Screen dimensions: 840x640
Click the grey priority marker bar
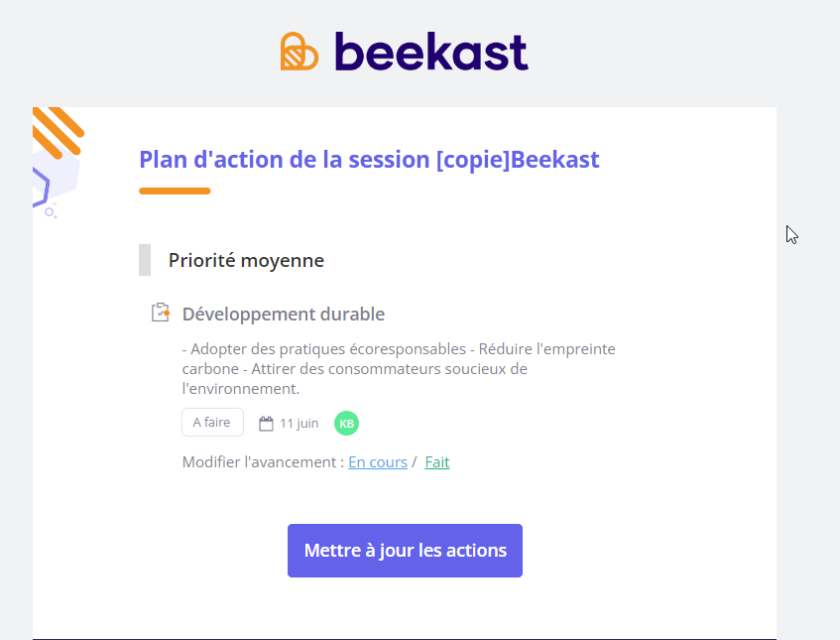[145, 260]
